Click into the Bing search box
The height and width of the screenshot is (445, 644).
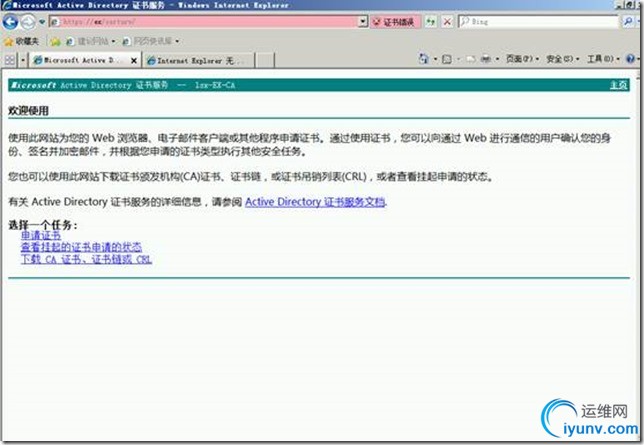[x=538, y=21]
